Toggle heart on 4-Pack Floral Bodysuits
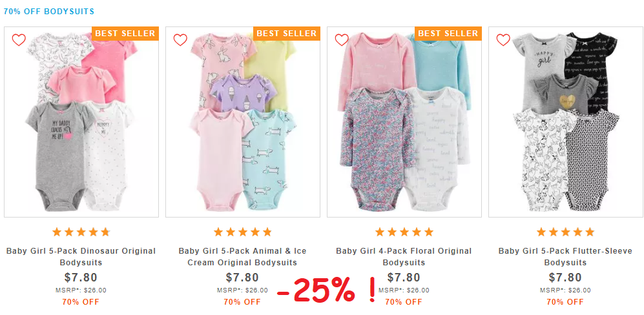644x315 pixels. click(x=342, y=40)
